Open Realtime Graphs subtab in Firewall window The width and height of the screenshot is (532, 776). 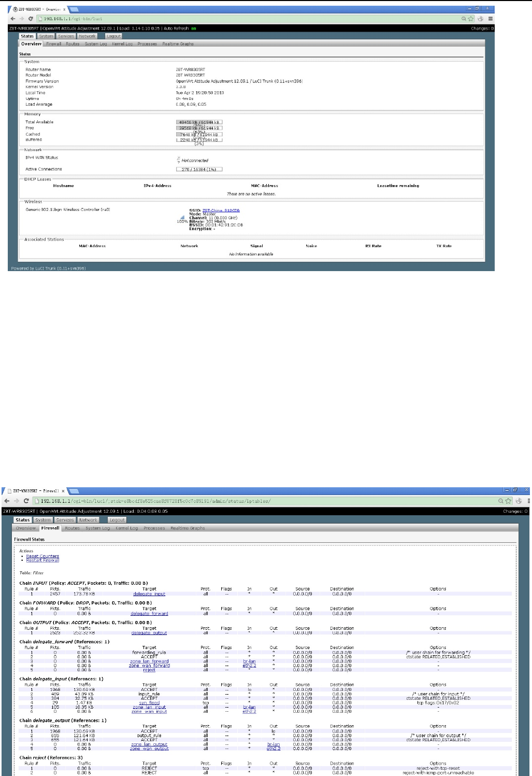[188, 528]
